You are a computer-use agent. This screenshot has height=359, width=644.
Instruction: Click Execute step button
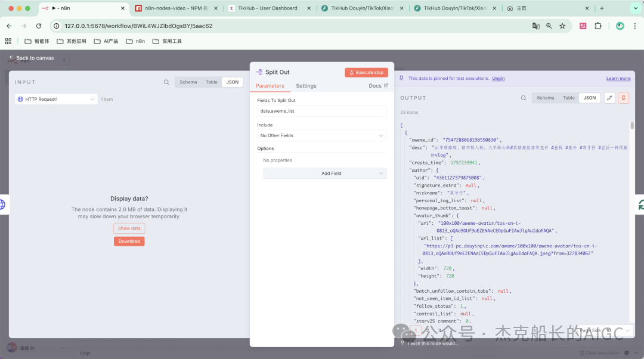click(x=366, y=72)
